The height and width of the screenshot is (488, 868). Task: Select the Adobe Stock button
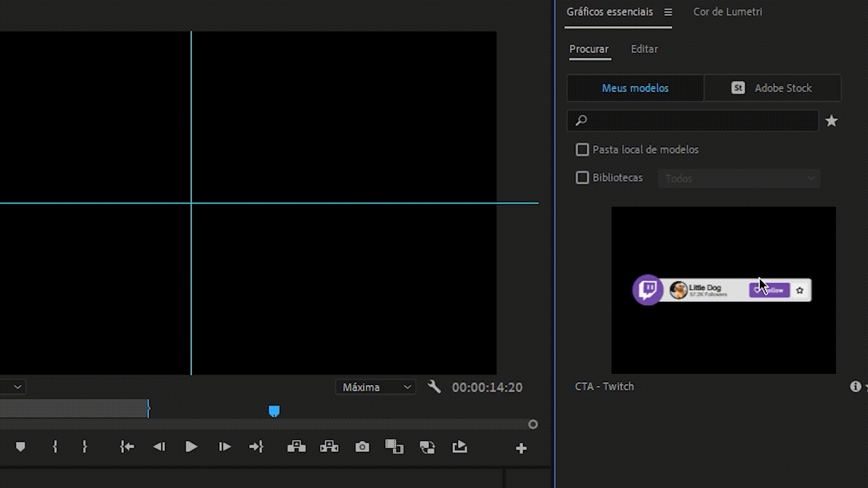[x=773, y=88]
